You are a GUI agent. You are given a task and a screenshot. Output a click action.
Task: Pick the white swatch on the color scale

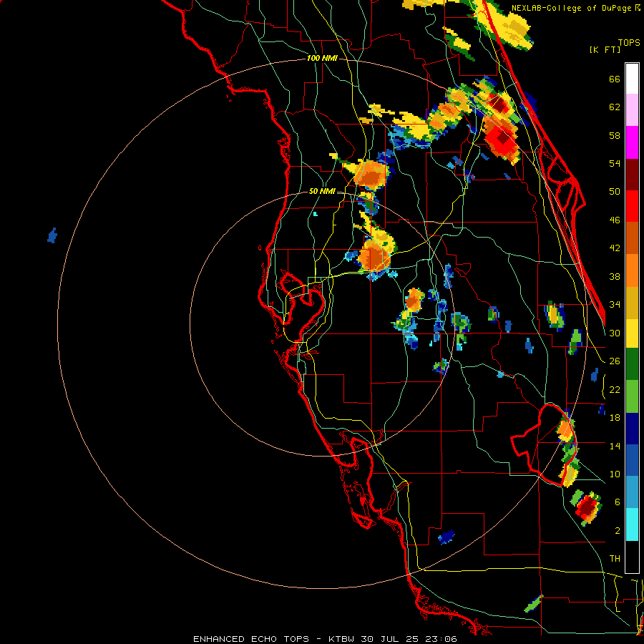pos(632,79)
